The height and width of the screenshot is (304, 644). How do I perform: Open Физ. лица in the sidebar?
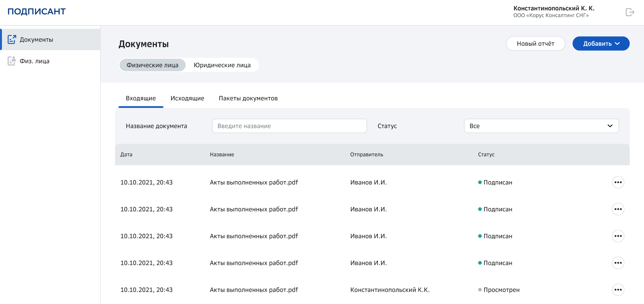50,61
